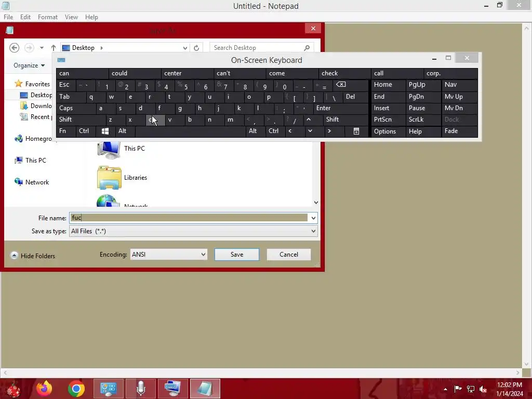Click the Save button
532x399 pixels.
tap(237, 255)
